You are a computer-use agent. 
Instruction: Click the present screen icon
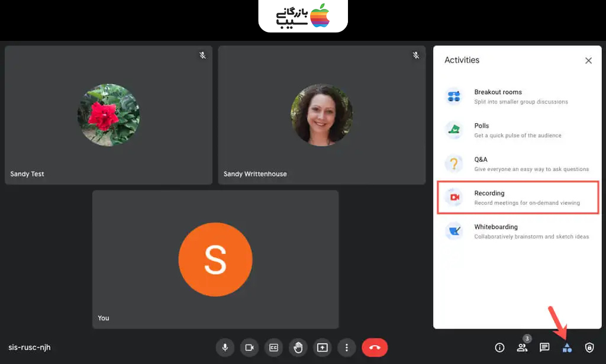click(323, 347)
